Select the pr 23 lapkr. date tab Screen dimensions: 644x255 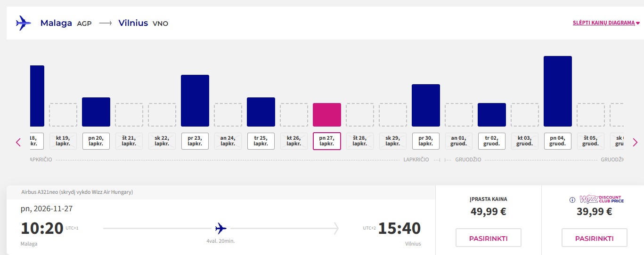[195, 141]
